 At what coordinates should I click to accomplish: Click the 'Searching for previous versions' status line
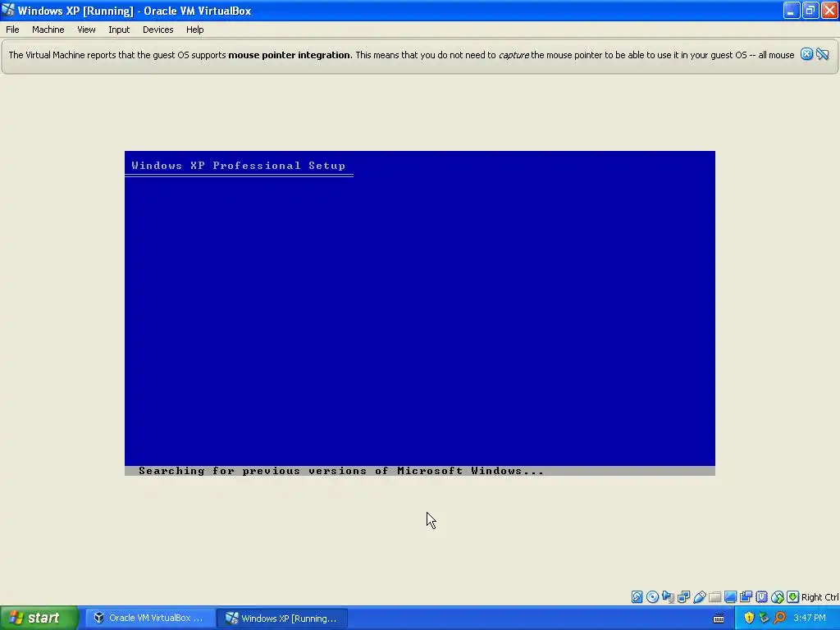click(x=340, y=471)
